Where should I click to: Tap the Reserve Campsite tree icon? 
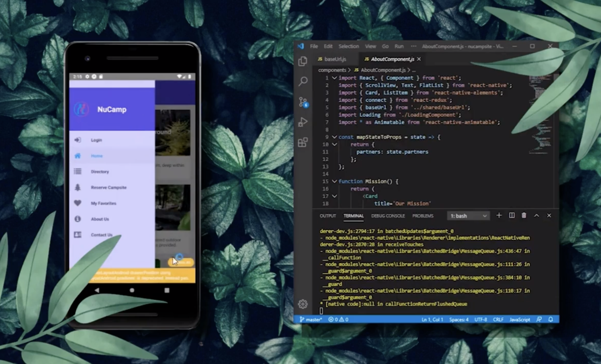[78, 187]
